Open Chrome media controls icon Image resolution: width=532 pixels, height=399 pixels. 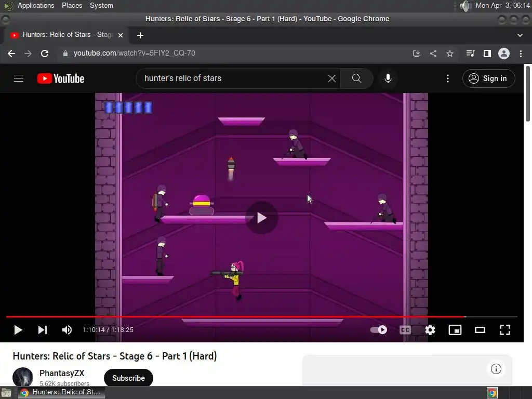[x=470, y=54]
